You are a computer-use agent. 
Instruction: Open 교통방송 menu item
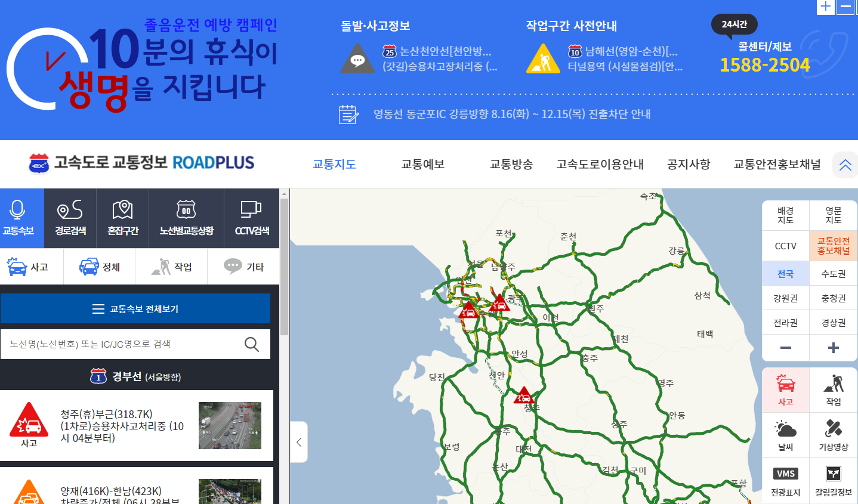coord(511,164)
